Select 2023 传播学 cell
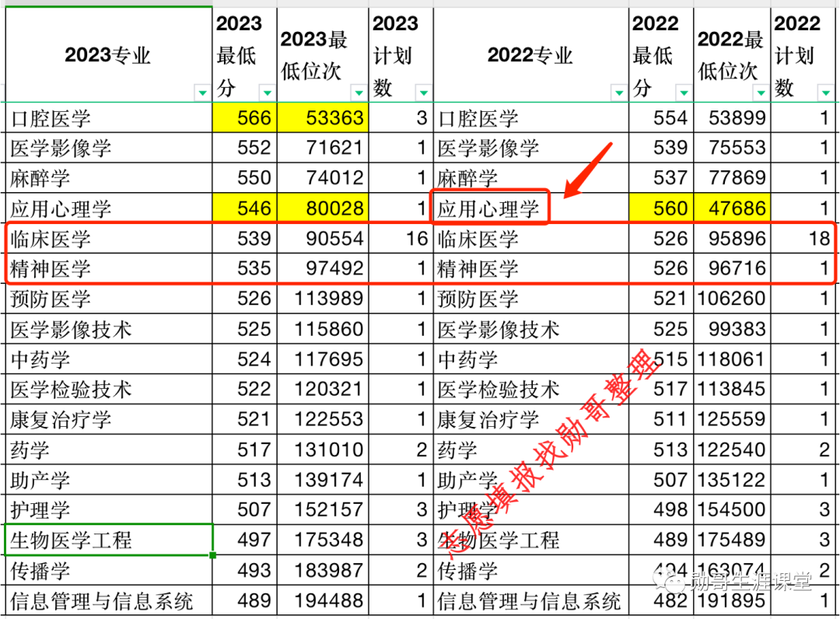 [109, 570]
